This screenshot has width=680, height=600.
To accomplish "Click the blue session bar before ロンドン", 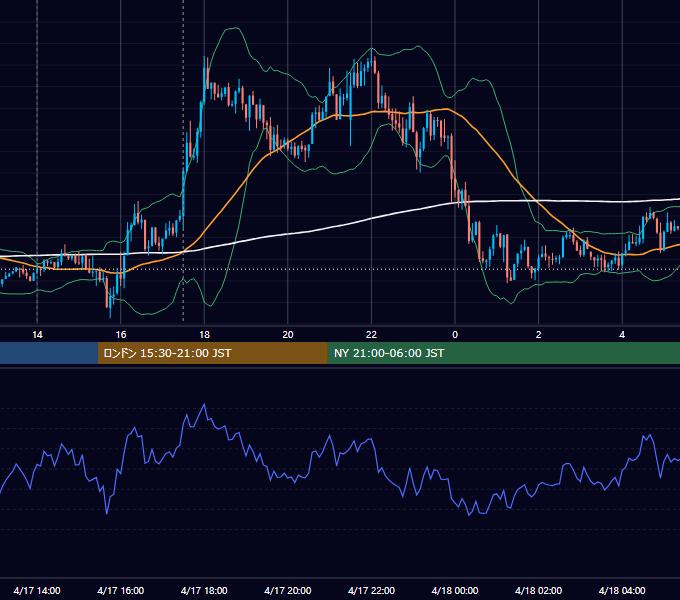I will (49, 353).
